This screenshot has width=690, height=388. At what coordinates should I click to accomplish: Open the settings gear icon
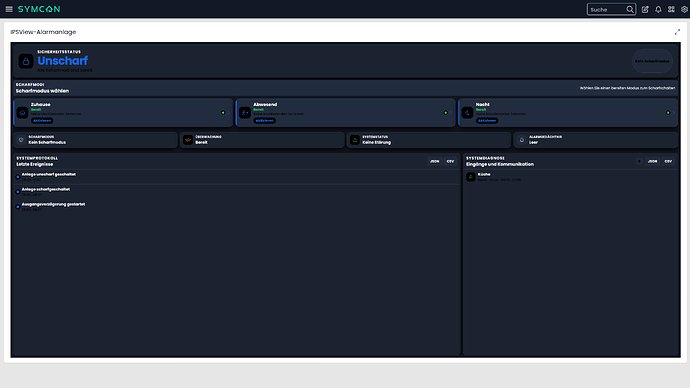[x=684, y=9]
